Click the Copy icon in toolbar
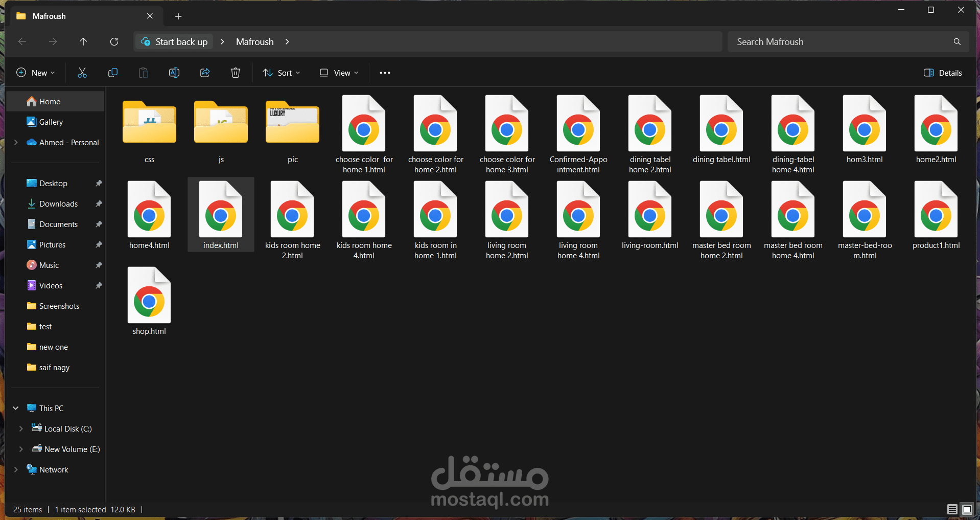 (x=113, y=73)
